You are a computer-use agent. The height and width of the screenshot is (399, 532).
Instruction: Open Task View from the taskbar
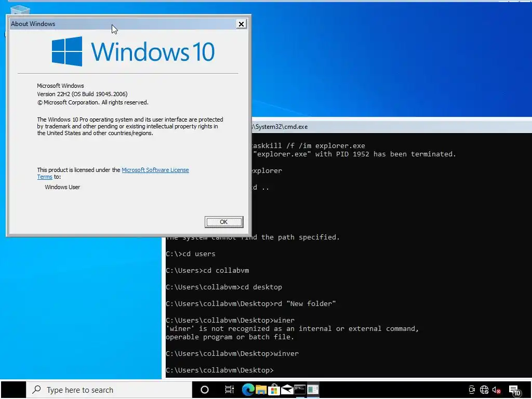coord(230,390)
